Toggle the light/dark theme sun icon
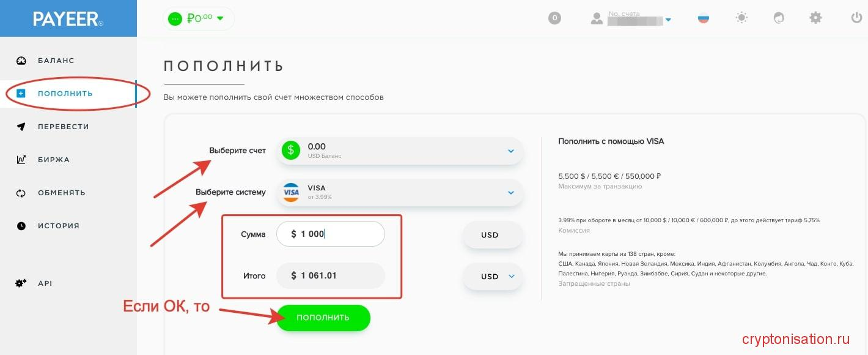This screenshot has width=868, height=355. [x=741, y=18]
